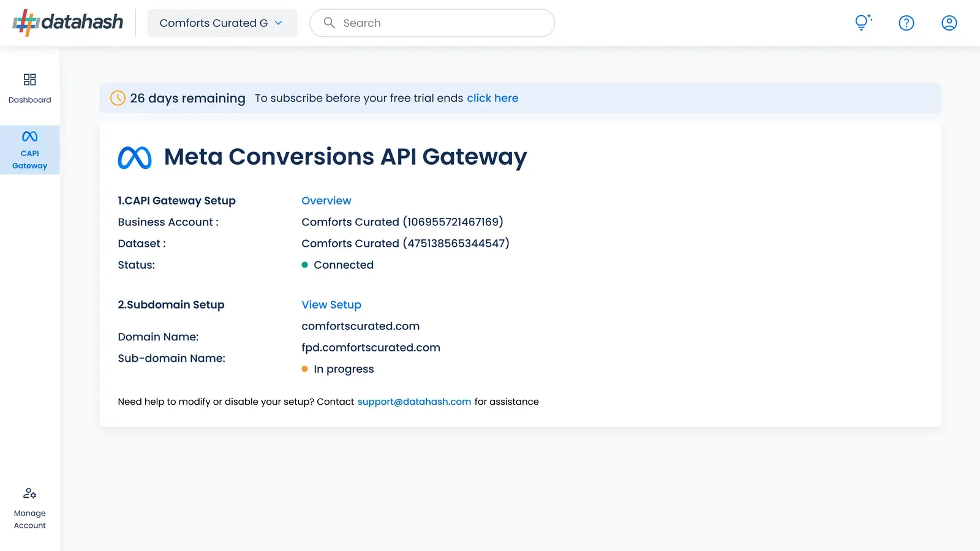Select the sub-domain 'fpd.comfortscurated.com'
The width and height of the screenshot is (980, 551).
point(371,348)
